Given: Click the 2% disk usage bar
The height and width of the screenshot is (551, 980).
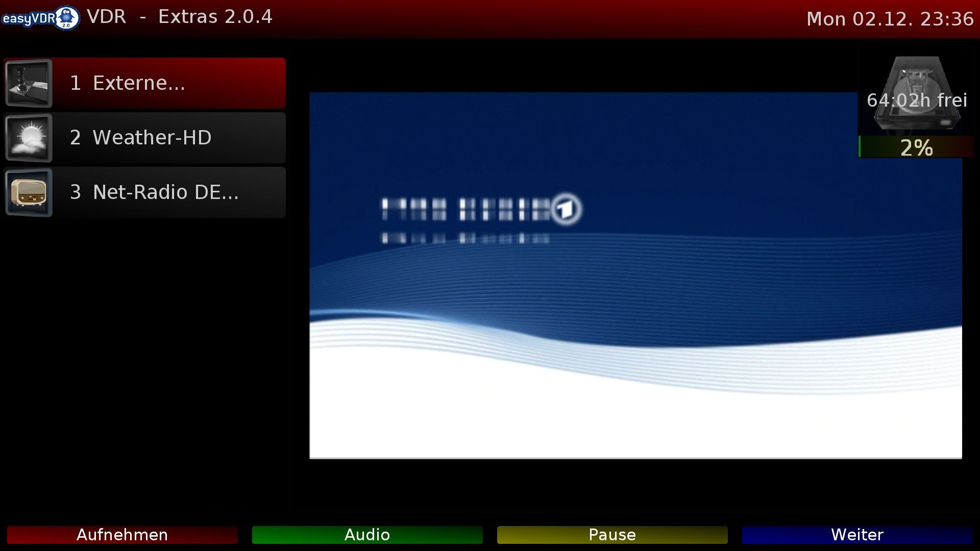Looking at the screenshot, I should [916, 147].
